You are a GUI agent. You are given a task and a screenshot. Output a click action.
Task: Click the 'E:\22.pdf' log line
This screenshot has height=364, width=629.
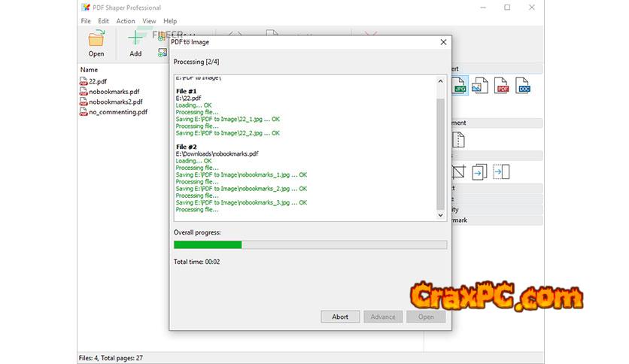(x=189, y=99)
